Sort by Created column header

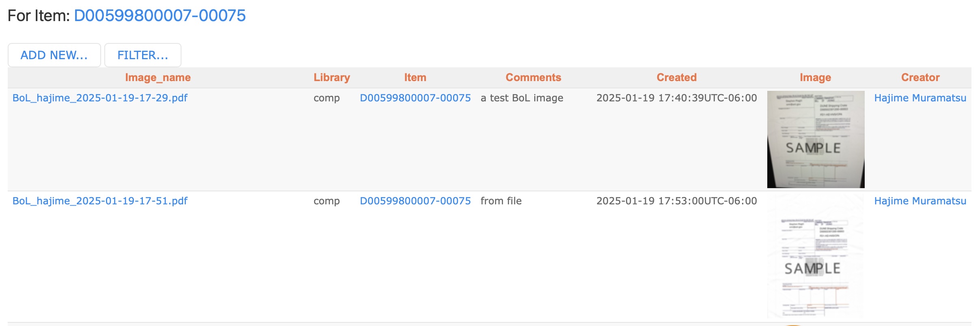[x=677, y=77]
